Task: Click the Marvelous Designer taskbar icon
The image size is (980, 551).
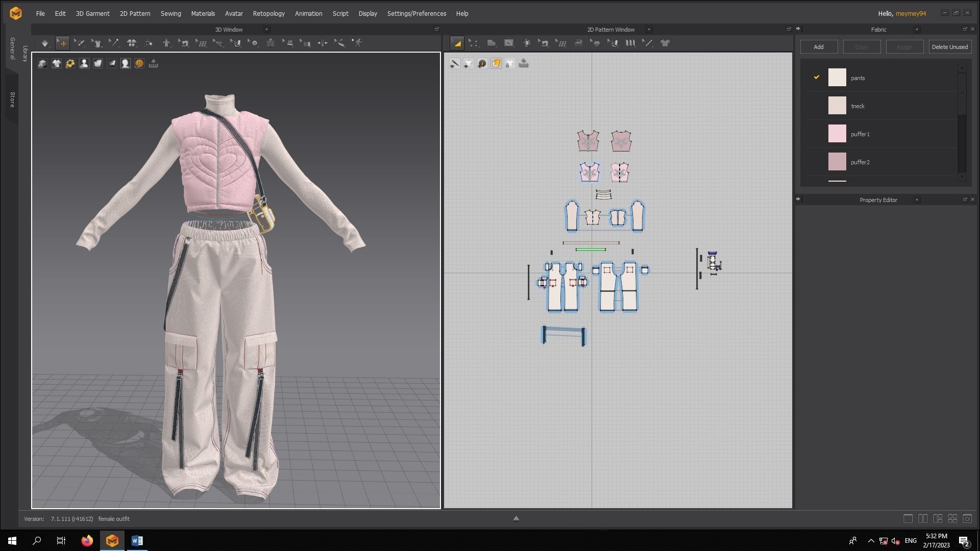Action: pos(112,541)
